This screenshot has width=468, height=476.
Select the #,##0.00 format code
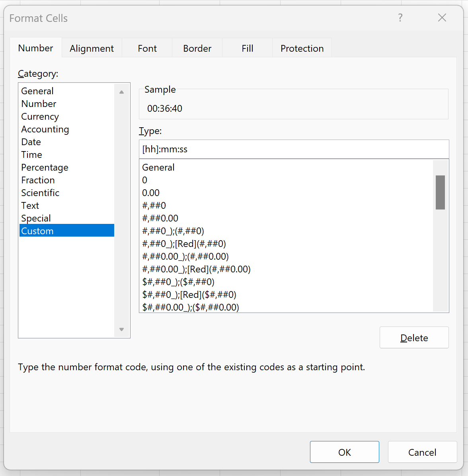286,218
